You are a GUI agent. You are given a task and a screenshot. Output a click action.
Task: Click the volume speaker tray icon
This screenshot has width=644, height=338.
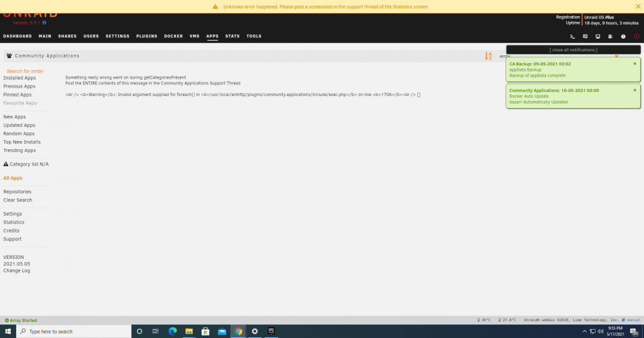[x=600, y=332]
